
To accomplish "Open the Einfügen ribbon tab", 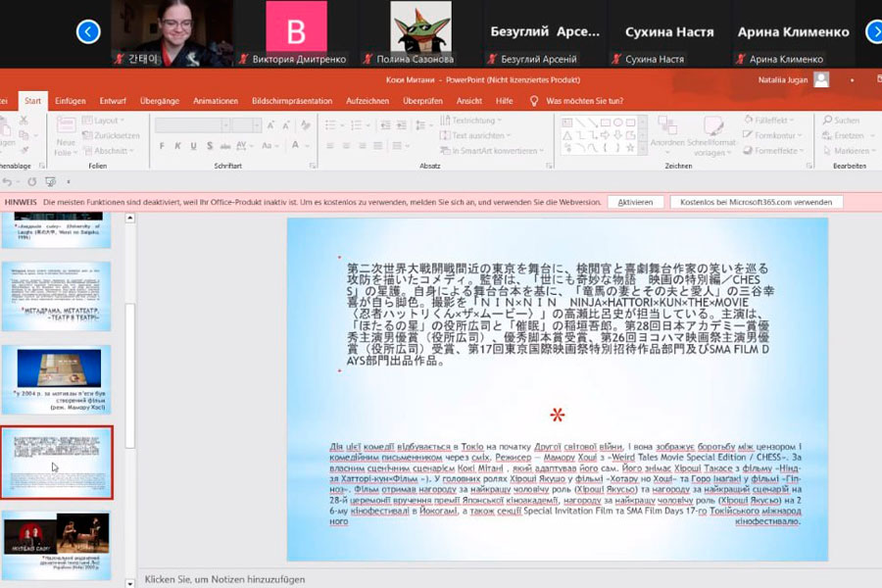I will [x=71, y=101].
